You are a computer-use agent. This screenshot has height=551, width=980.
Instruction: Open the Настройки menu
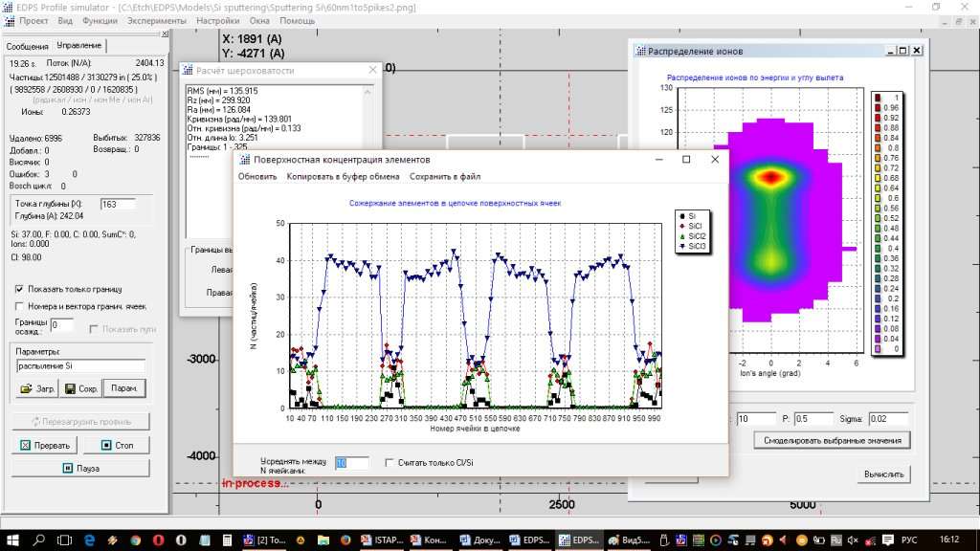click(217, 21)
